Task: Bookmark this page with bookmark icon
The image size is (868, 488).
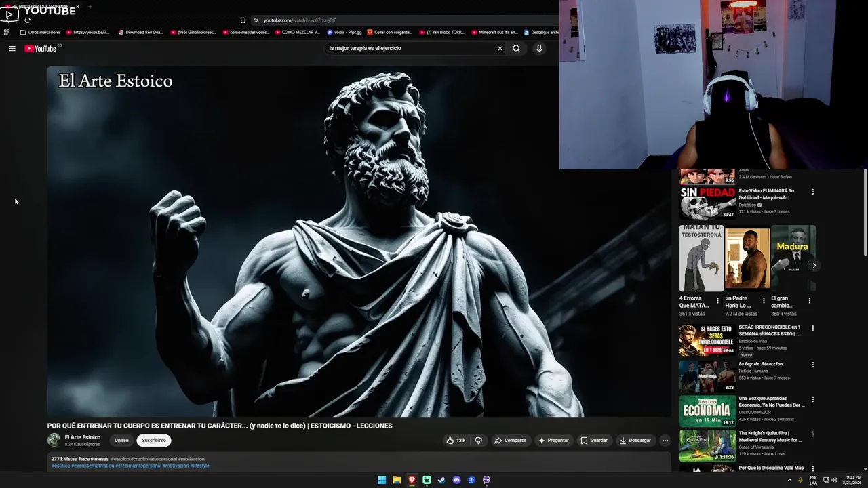Action: 243,20
